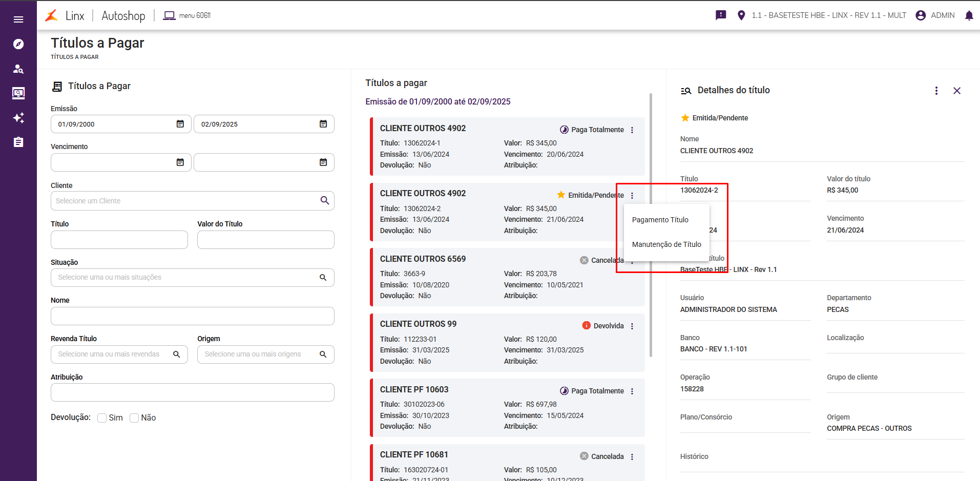Open the user search sidebar icon

18,69
